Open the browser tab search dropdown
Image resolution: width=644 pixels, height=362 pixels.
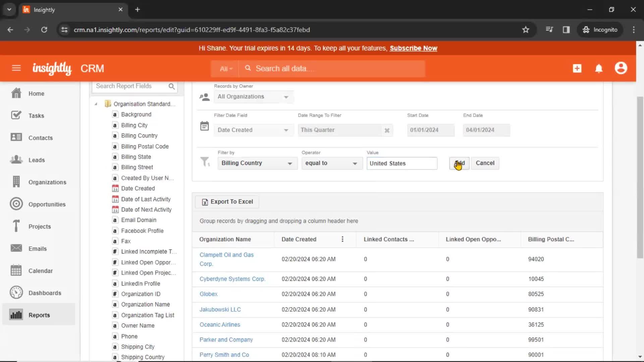click(9, 9)
